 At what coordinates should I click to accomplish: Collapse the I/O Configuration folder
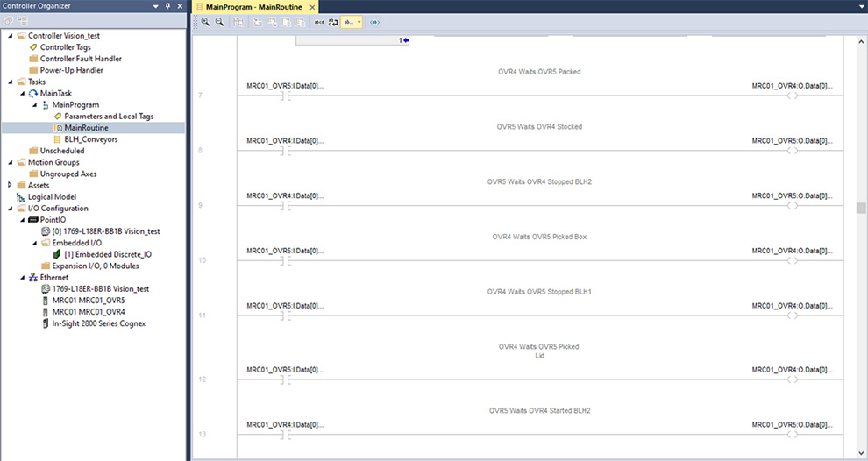[x=10, y=208]
